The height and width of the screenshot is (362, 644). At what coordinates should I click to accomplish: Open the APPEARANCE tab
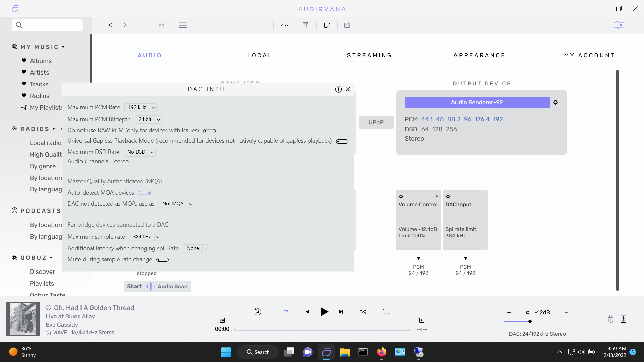(x=479, y=55)
